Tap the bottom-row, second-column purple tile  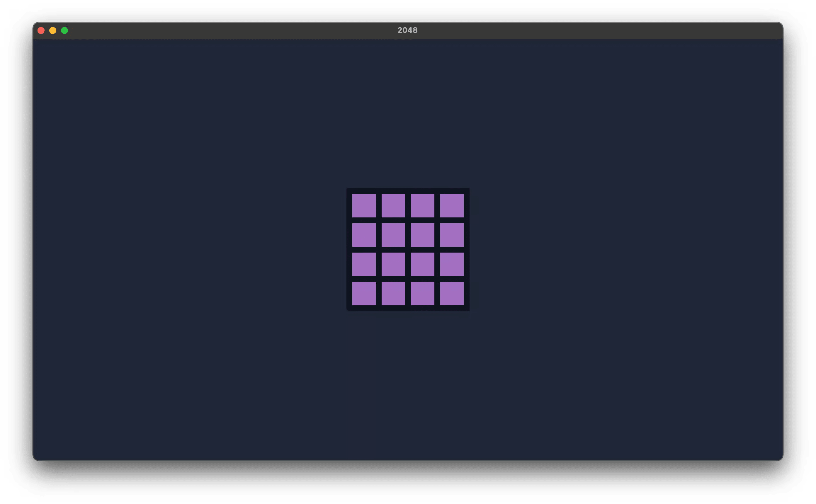pyautogui.click(x=393, y=294)
